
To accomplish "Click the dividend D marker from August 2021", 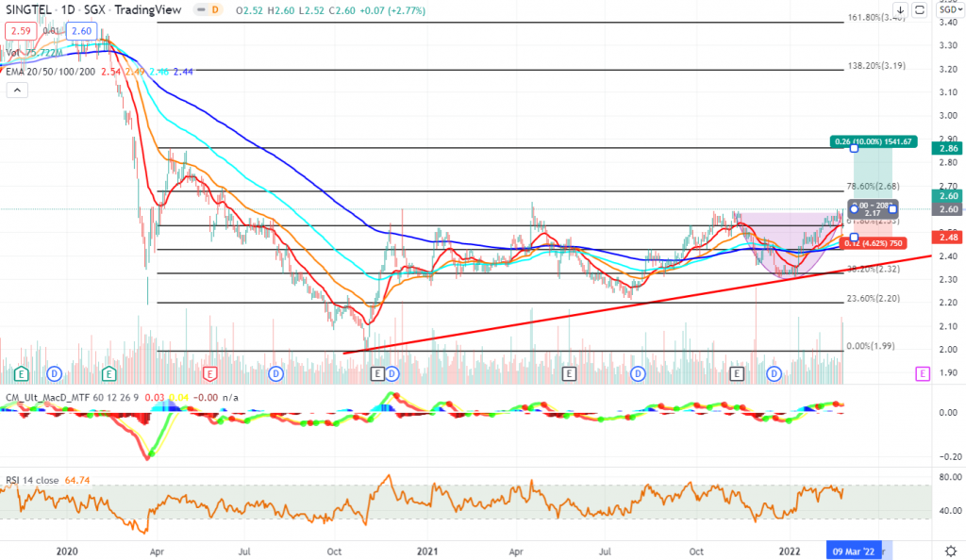I will (638, 373).
